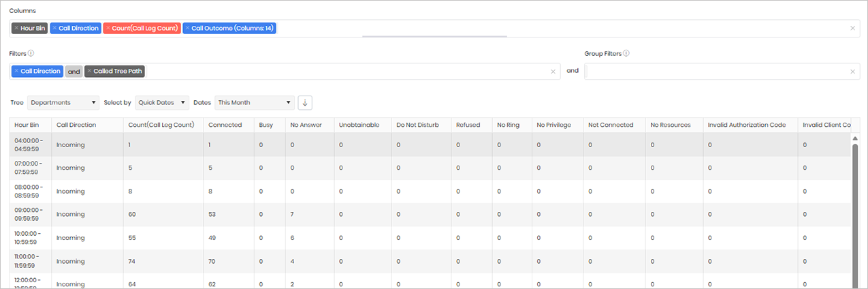Viewport: 868px width, 289px height.
Task: Remove the Called Tree Path filter chip
Action: (x=89, y=71)
